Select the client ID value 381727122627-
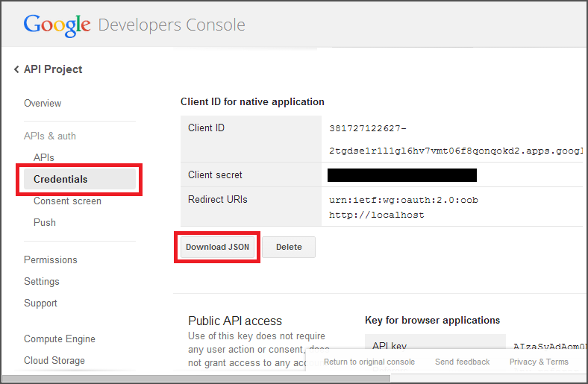Viewport: 588px width, 384px height. pyautogui.click(x=367, y=128)
